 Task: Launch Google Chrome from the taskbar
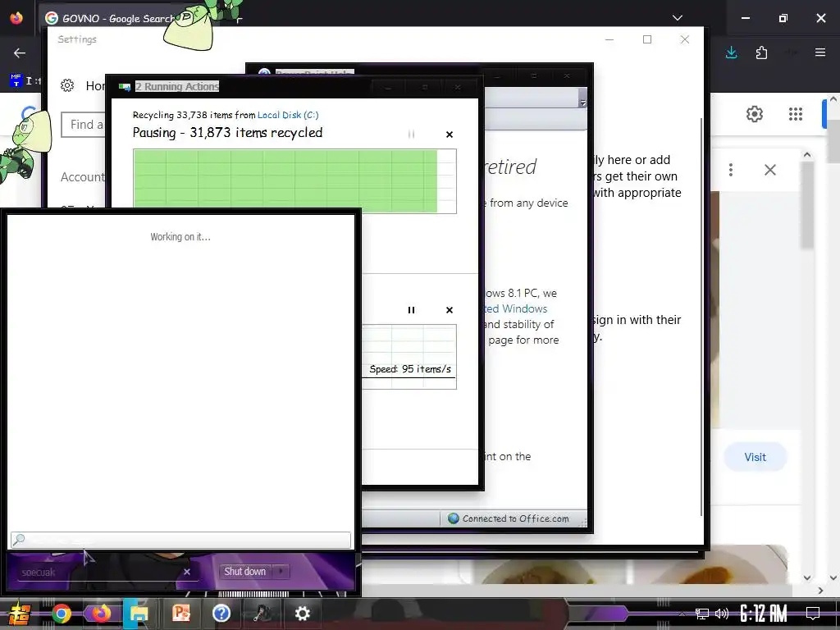(x=61, y=614)
